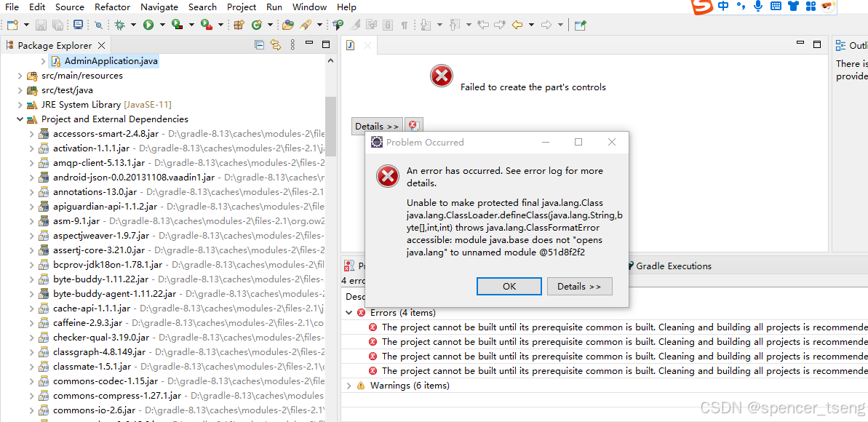Open the Package Explorer view menu icon
This screenshot has height=422, width=868.
coord(293,45)
